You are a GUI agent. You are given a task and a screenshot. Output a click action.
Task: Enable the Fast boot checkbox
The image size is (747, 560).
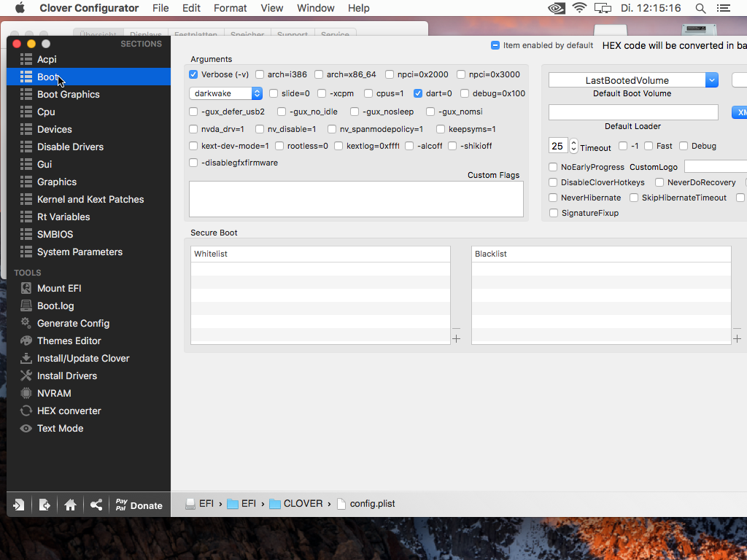point(649,146)
